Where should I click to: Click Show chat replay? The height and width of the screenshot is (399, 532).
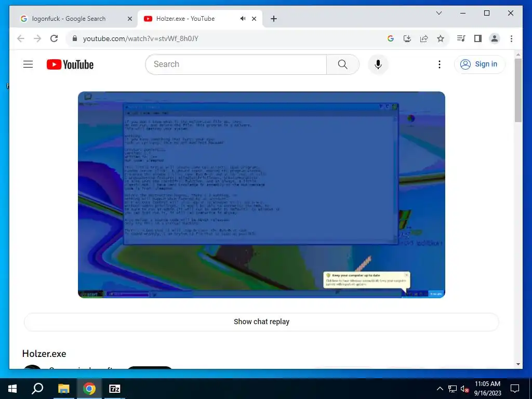[x=261, y=322]
